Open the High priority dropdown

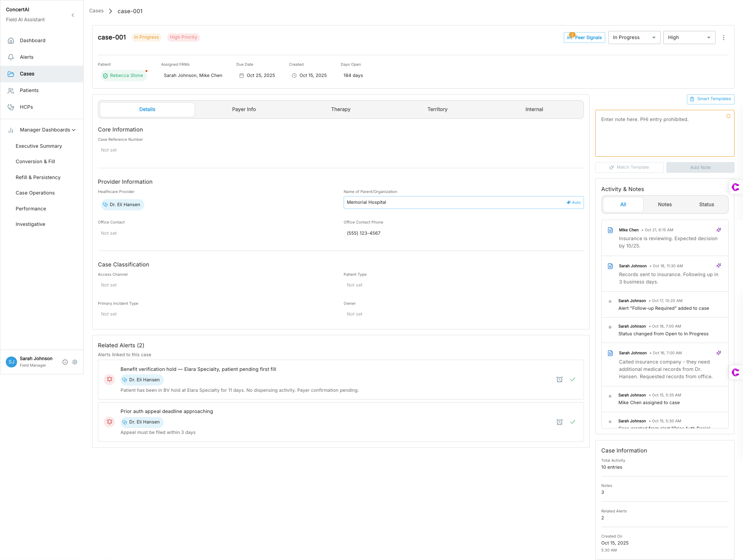coord(689,38)
